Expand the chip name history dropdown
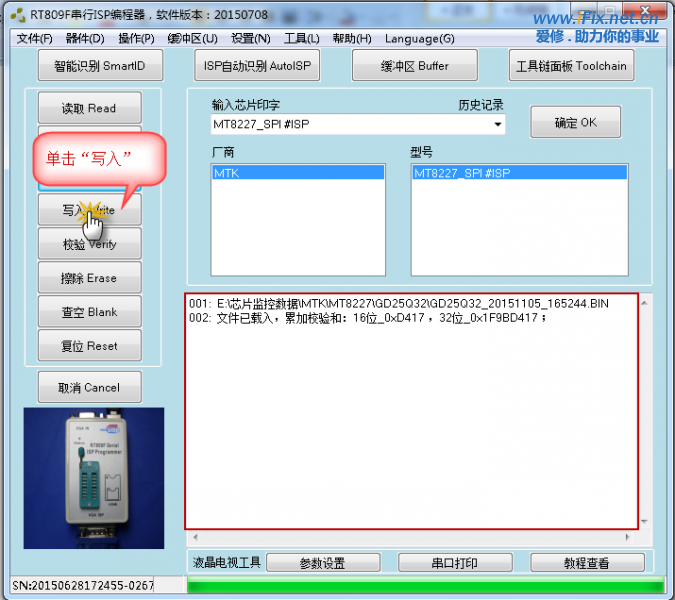Screen dimensions: 675x600 coord(497,125)
